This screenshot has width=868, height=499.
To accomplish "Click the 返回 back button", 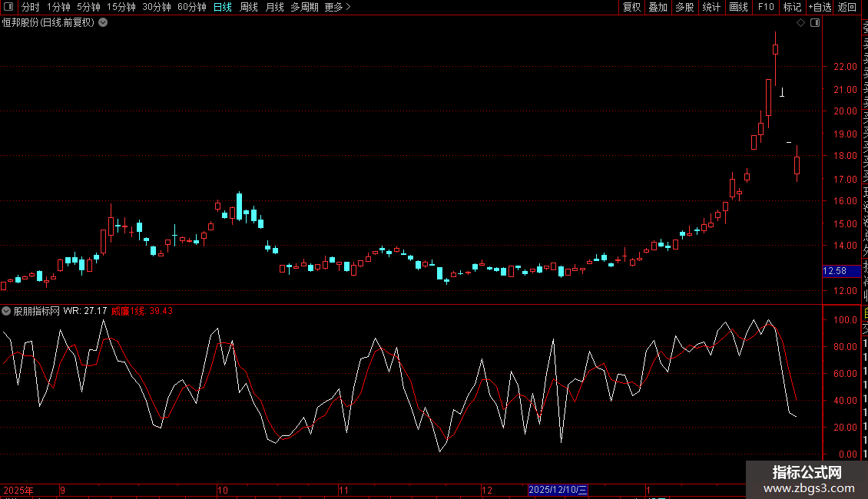I will coord(847,7).
